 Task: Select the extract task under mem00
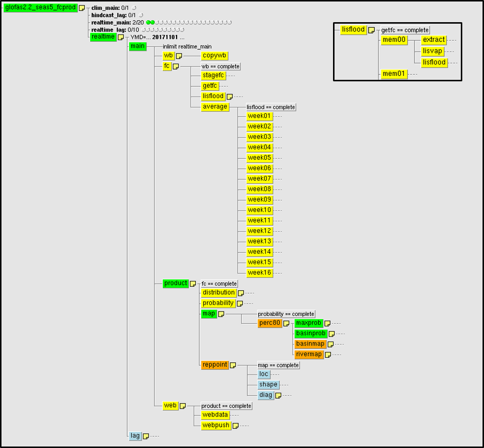click(434, 40)
